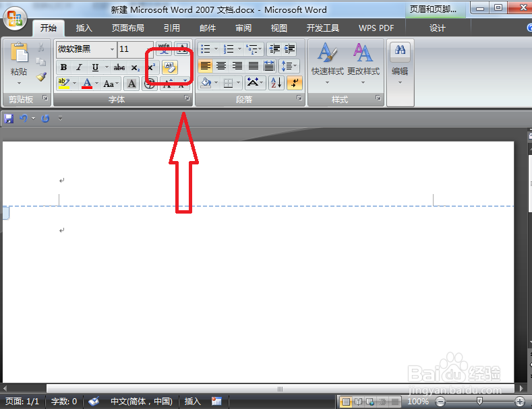Switch to the 邮件 (Mailings) tab

(x=208, y=28)
